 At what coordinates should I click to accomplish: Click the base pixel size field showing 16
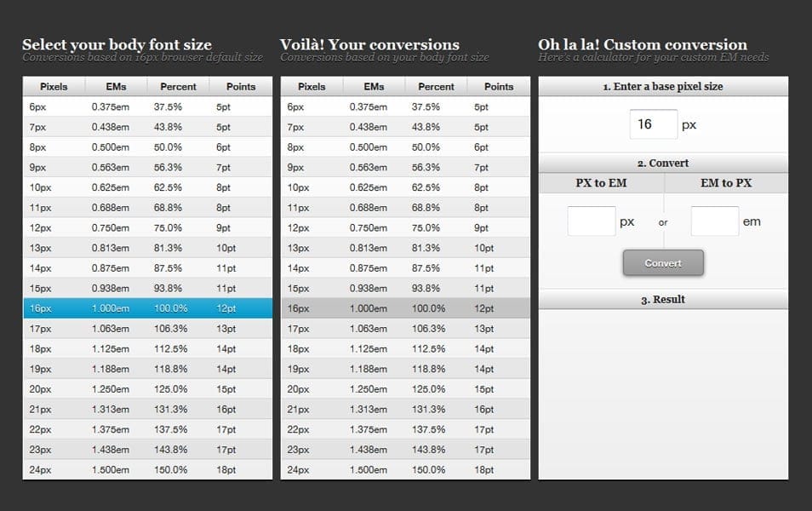tap(653, 124)
